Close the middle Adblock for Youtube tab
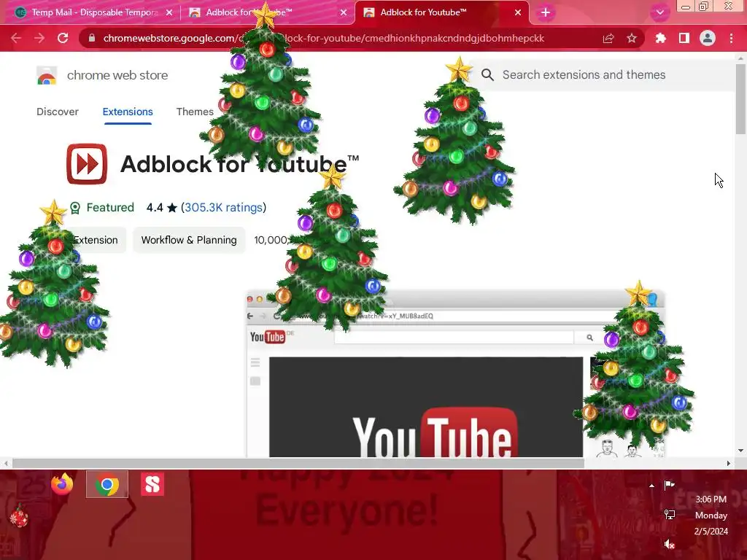 tap(344, 13)
